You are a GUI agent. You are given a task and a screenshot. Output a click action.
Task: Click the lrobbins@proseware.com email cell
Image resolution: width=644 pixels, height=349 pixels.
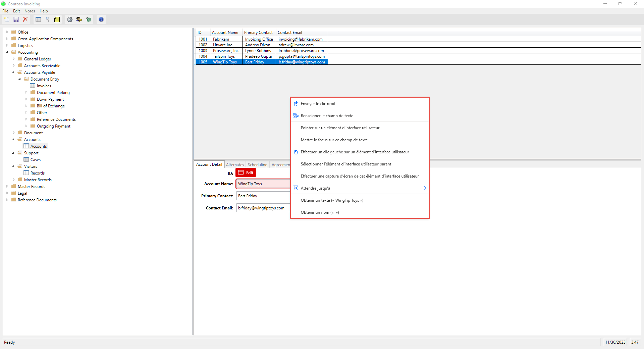click(301, 51)
